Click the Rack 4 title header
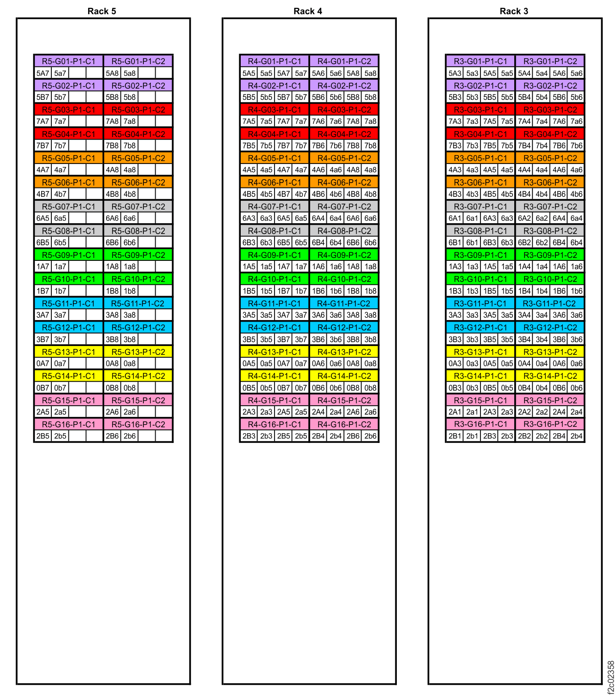The height and width of the screenshot is (697, 616). (308, 9)
